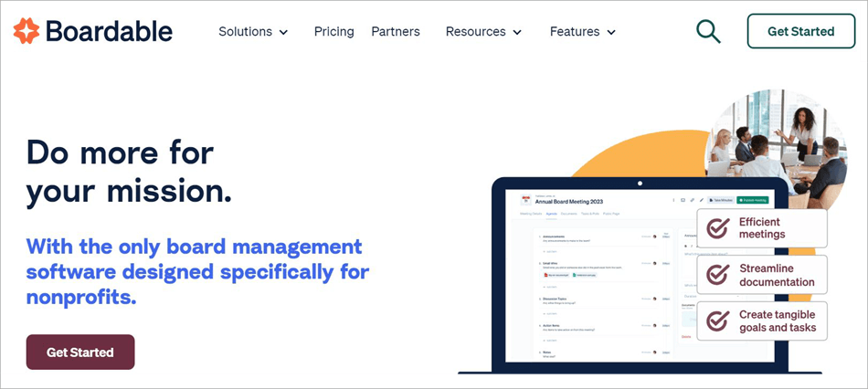Click the outlined Get Started button in header
868x389 pixels.
tap(800, 31)
